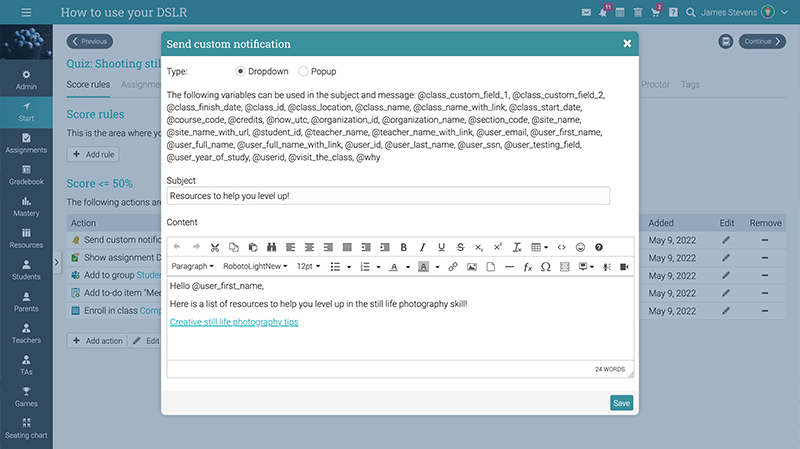Open Find and replace binoculars icon
Image resolution: width=800 pixels, height=449 pixels.
click(271, 247)
